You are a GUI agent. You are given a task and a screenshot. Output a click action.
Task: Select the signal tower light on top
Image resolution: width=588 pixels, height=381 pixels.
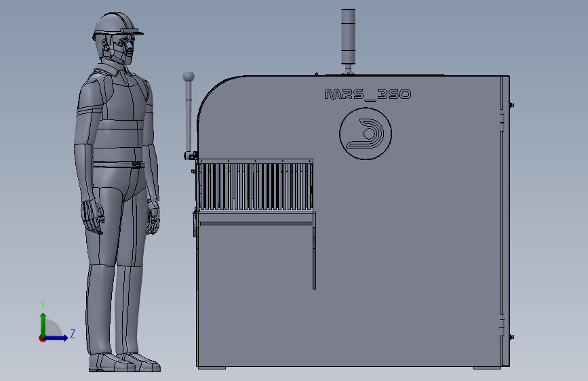(x=348, y=37)
